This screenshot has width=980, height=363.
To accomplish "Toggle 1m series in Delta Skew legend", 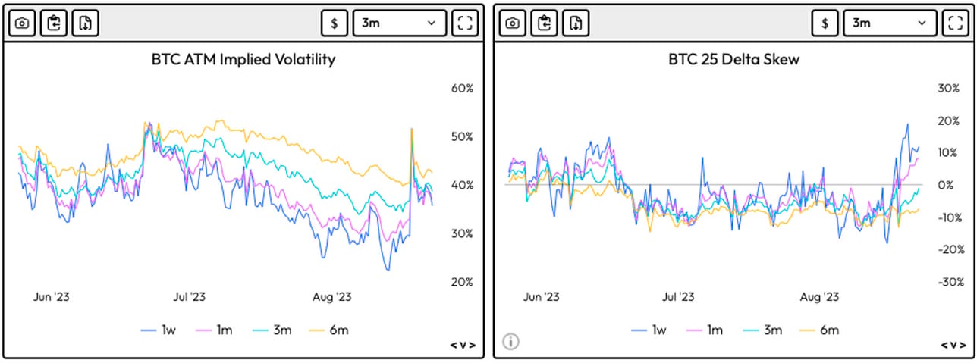I will click(x=705, y=330).
